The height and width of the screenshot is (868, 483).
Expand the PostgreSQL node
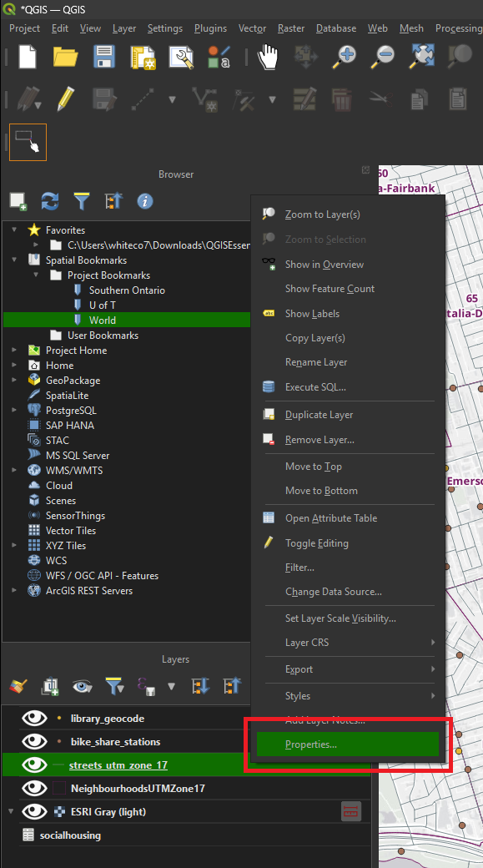pyautogui.click(x=14, y=410)
